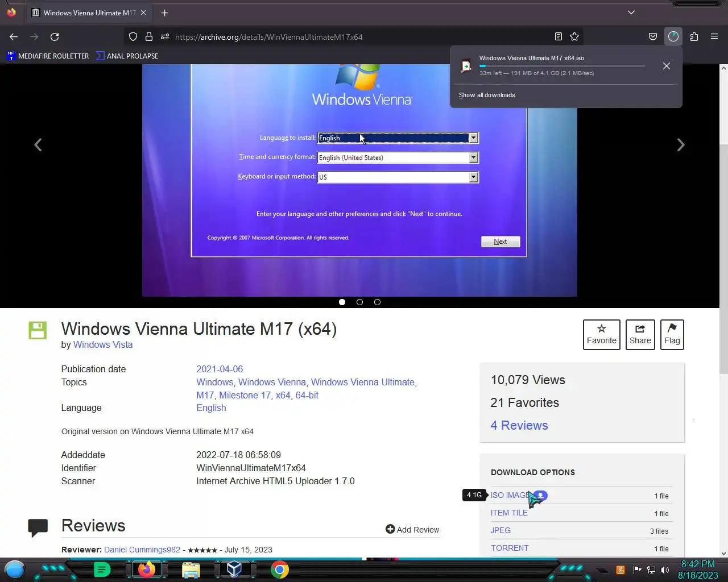
Task: Flag this item
Action: [x=672, y=335]
